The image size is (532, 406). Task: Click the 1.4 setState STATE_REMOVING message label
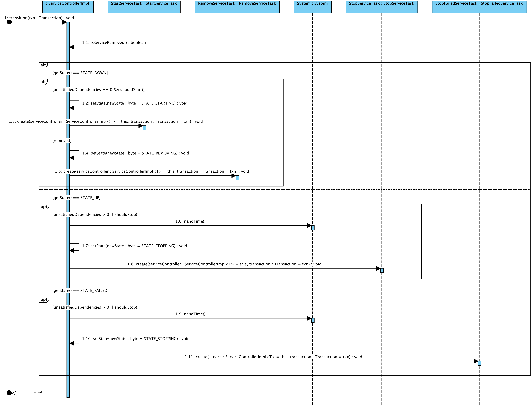pyautogui.click(x=136, y=153)
